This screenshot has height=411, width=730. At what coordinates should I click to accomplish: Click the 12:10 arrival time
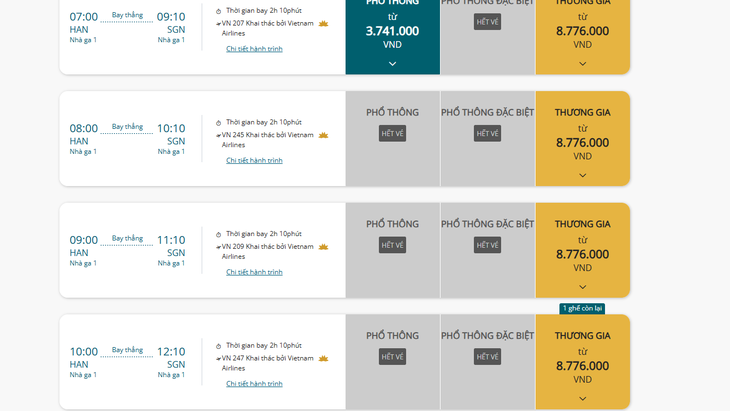(171, 352)
